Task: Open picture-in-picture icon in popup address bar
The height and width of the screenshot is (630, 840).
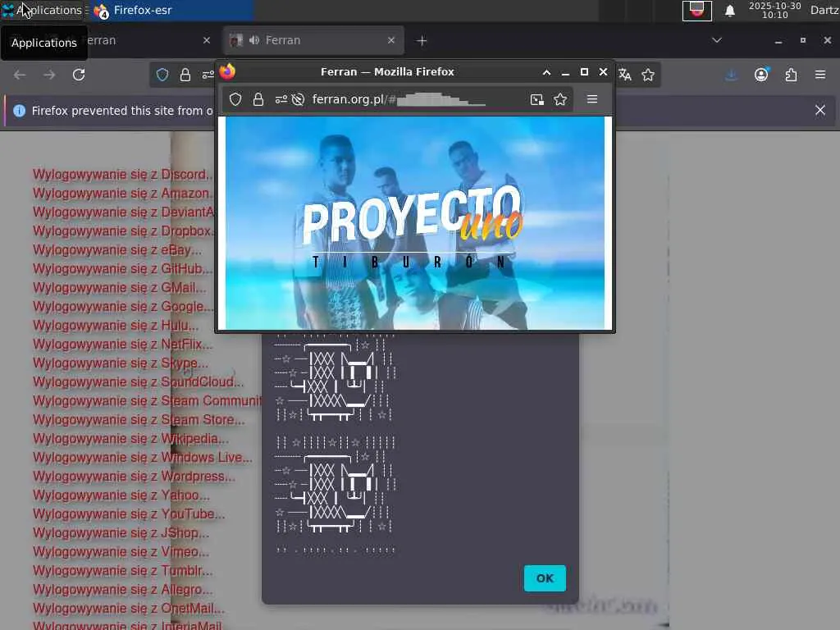Action: (x=536, y=99)
